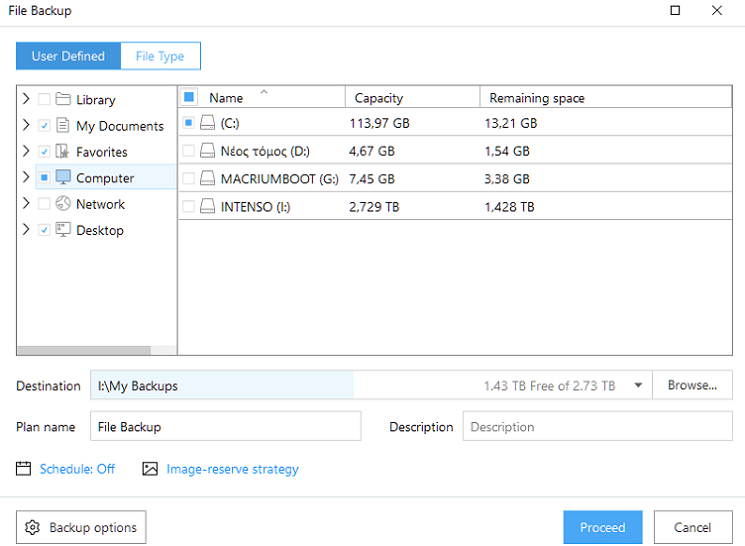The image size is (745, 546).
Task: Enable the Library checkbox in tree
Action: pos(44,100)
